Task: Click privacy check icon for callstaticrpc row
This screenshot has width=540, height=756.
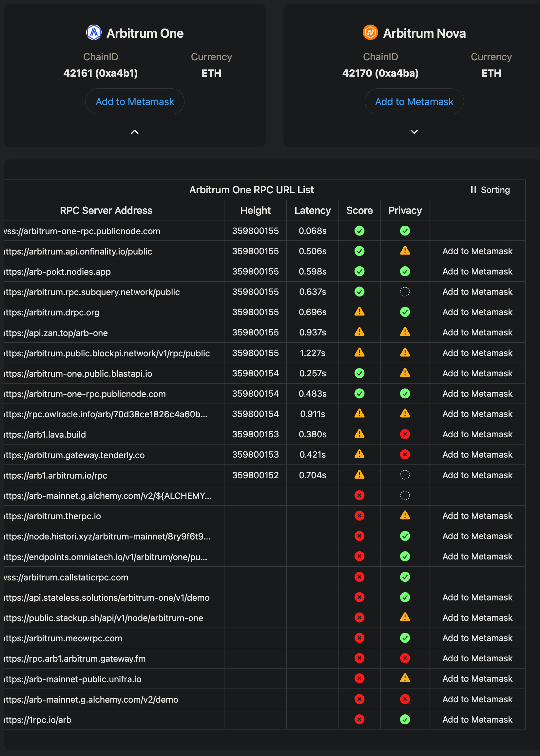Action: 405,577
